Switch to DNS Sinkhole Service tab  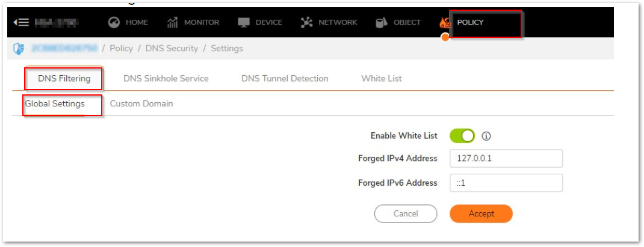click(x=166, y=78)
